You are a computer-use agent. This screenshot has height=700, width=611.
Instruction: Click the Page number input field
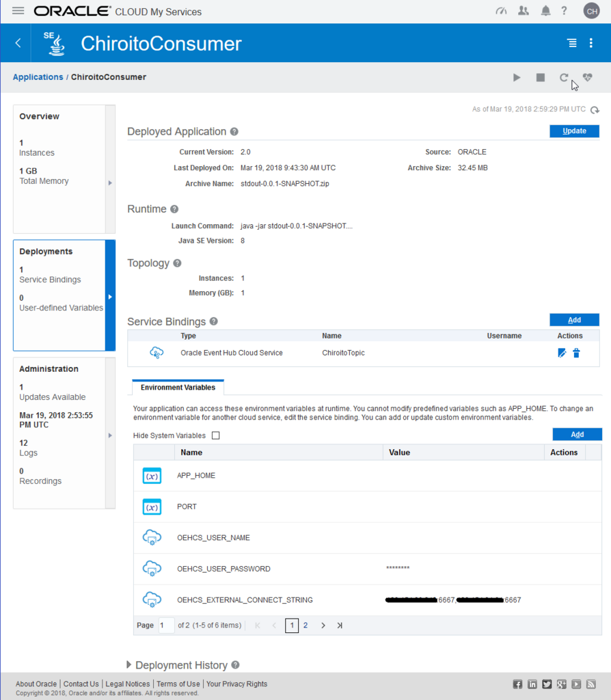tap(166, 625)
